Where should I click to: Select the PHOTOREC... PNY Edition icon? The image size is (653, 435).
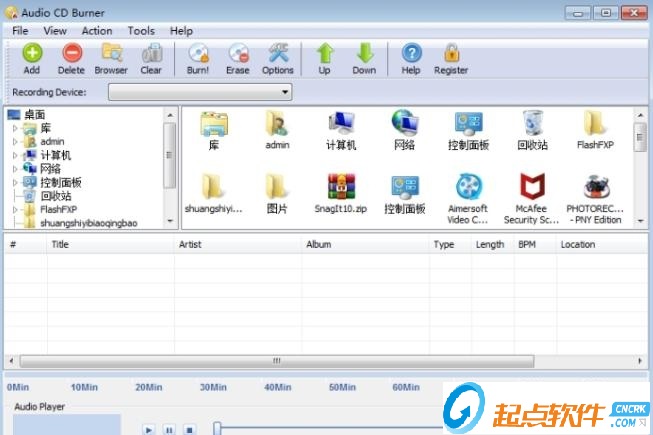596,186
